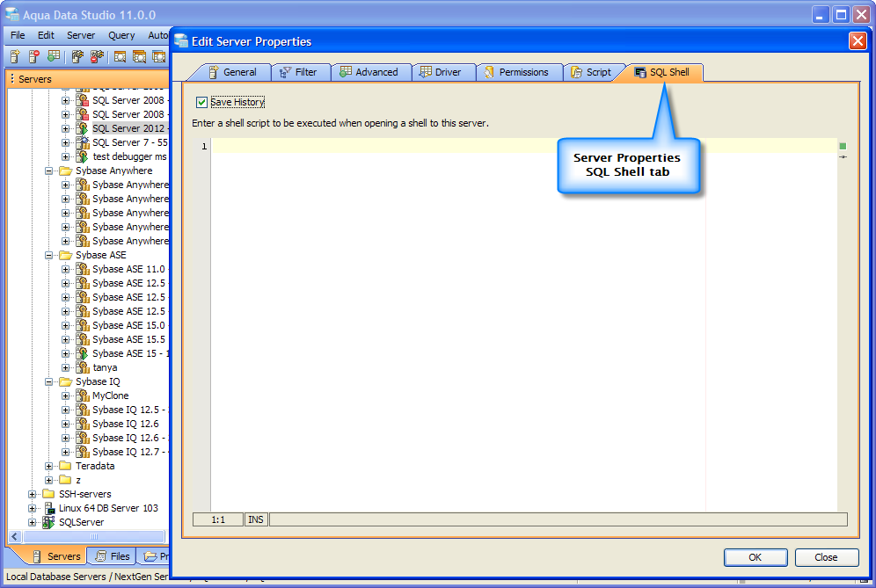Open the Advanced tab
The image size is (876, 588).
(x=369, y=72)
